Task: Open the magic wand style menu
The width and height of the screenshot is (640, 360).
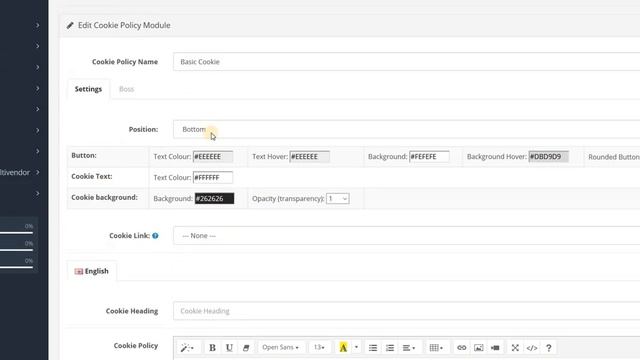Action: [x=187, y=348]
